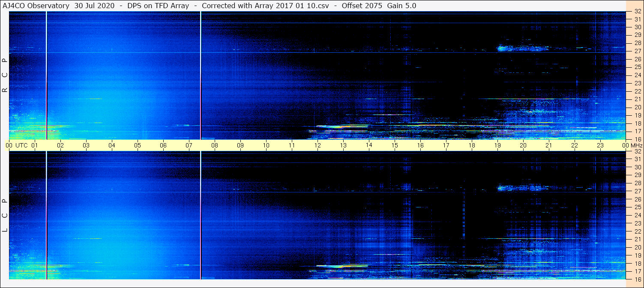The height and width of the screenshot is (288, 644).
Task: Click the 16 MHz label of LCP panel
Action: [x=638, y=279]
